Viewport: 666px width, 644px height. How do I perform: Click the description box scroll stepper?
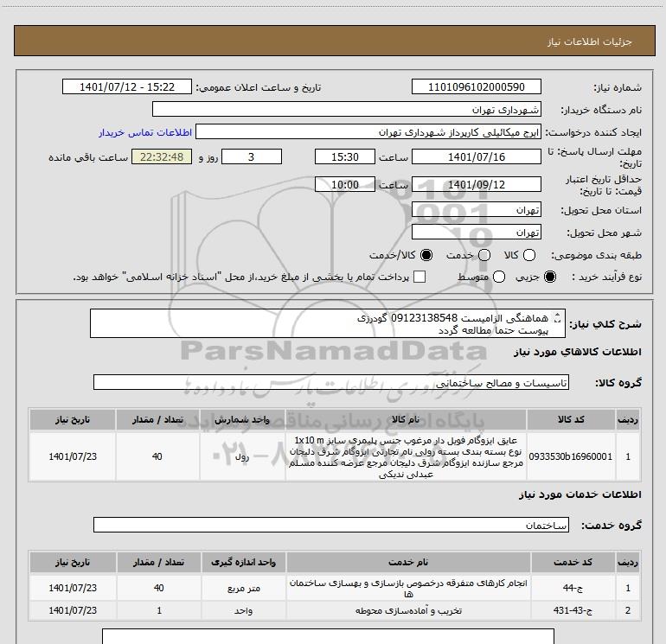(x=558, y=318)
